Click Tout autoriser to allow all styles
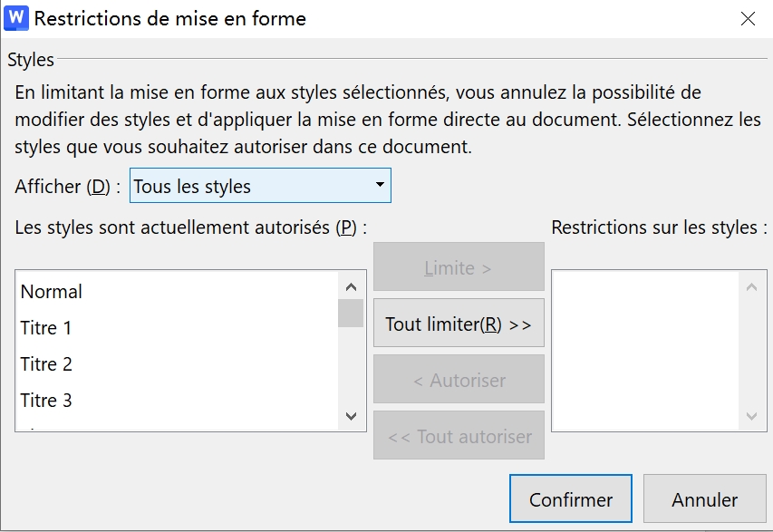The height and width of the screenshot is (532, 773). 458,435
